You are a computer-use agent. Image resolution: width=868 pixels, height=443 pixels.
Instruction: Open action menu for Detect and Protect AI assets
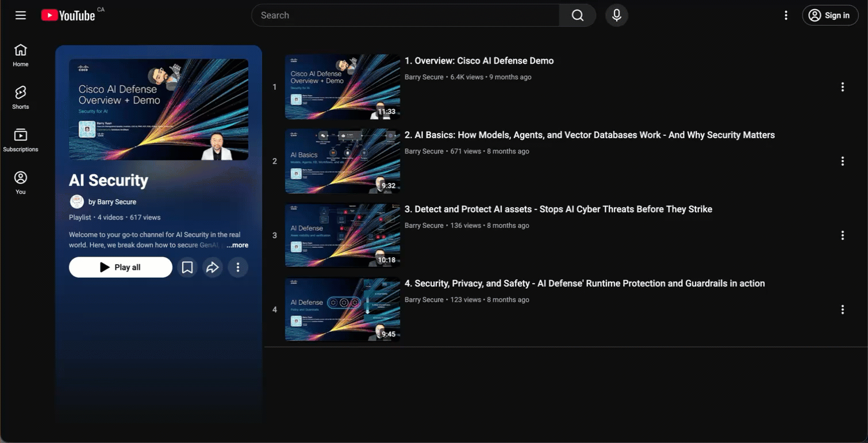[843, 235]
